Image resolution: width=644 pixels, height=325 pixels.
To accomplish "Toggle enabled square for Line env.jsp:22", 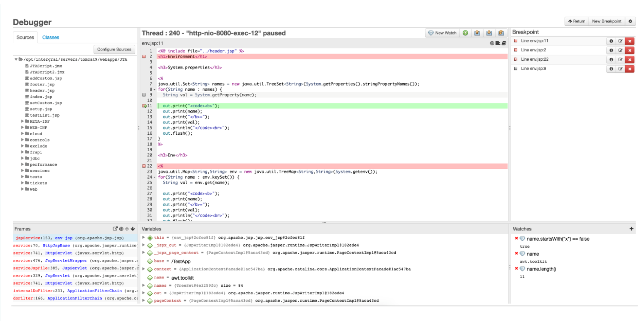I will [516, 59].
